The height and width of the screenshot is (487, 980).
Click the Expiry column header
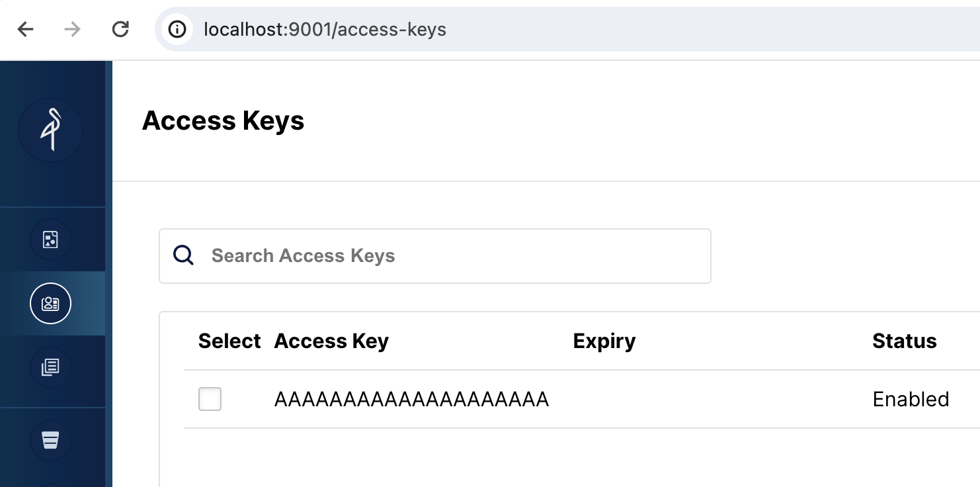pos(604,341)
